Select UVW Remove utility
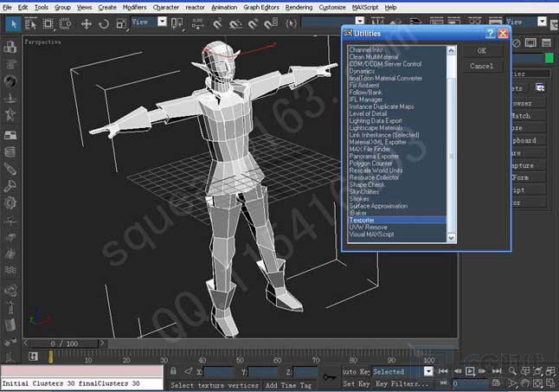The image size is (559, 392). (397, 228)
